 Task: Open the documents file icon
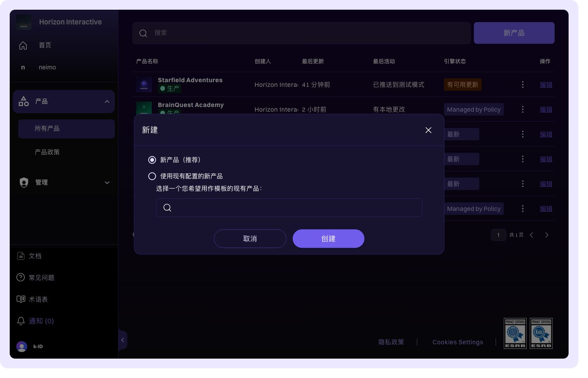coord(21,256)
